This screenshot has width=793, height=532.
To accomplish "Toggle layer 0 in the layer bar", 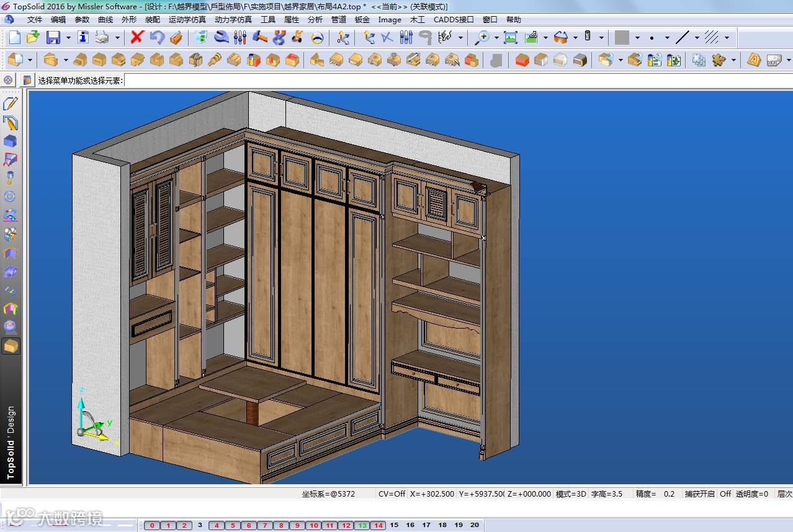I will [x=152, y=525].
